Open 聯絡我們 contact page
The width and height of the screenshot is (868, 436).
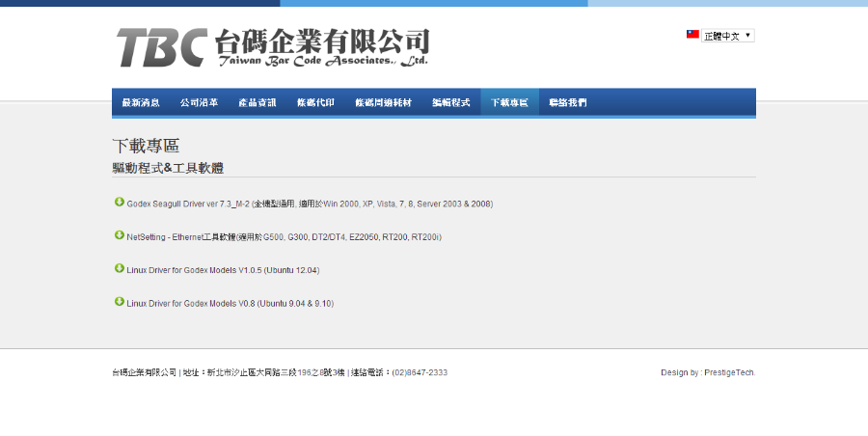[x=567, y=102]
